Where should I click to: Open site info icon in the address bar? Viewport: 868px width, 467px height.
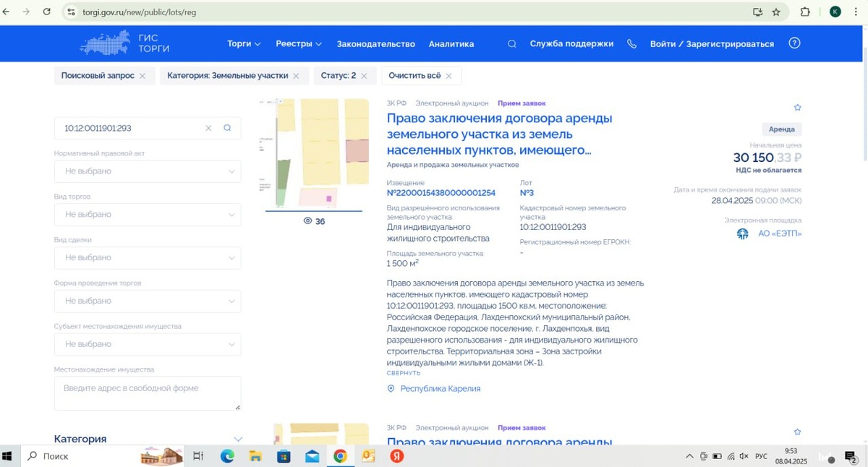pos(71,12)
